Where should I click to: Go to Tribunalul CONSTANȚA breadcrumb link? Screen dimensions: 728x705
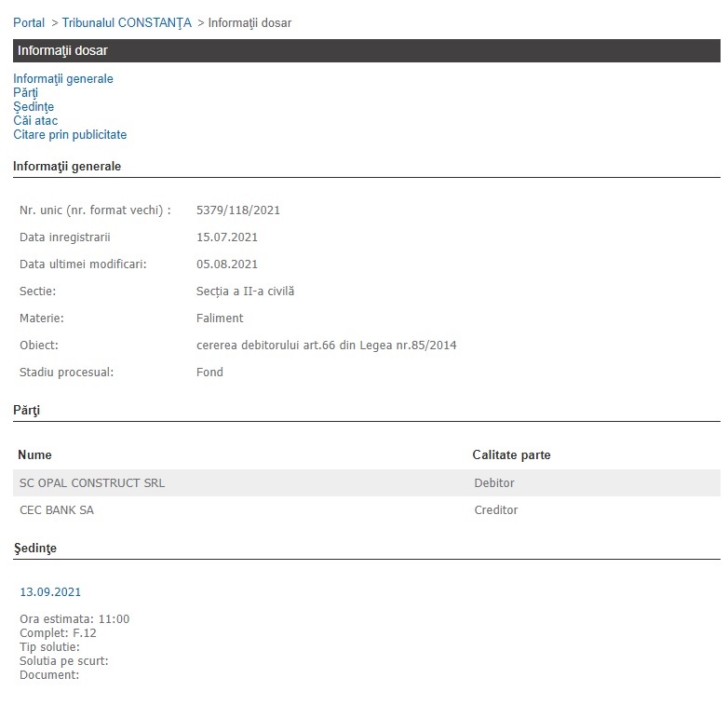click(x=127, y=22)
